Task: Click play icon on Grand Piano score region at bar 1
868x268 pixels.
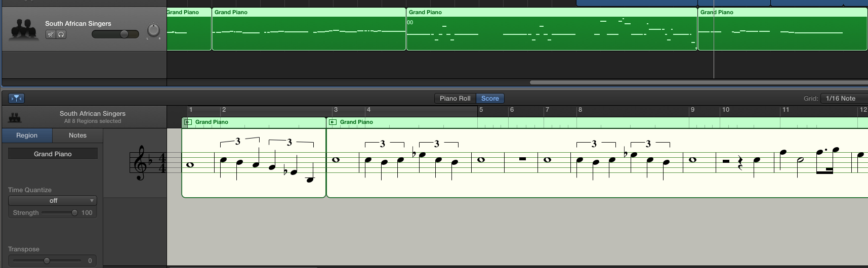Action: (x=188, y=122)
